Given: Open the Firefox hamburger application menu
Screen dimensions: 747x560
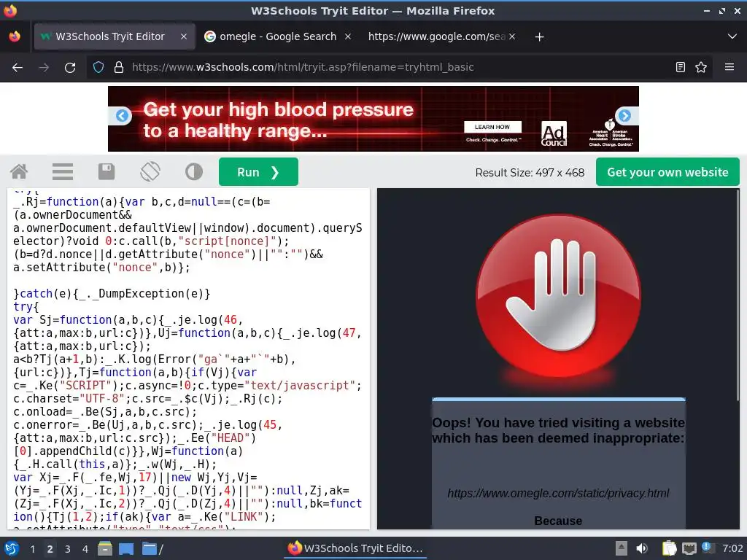Looking at the screenshot, I should pyautogui.click(x=729, y=67).
